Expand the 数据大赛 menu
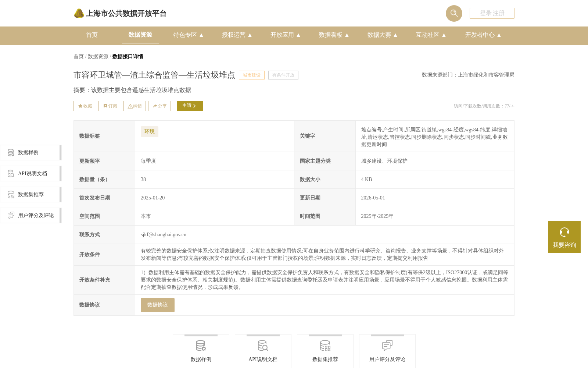 [383, 35]
